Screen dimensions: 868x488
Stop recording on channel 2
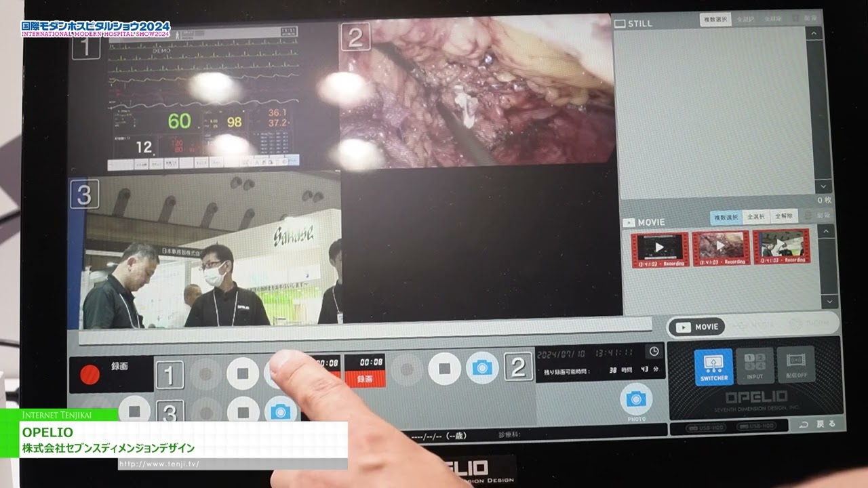point(444,369)
